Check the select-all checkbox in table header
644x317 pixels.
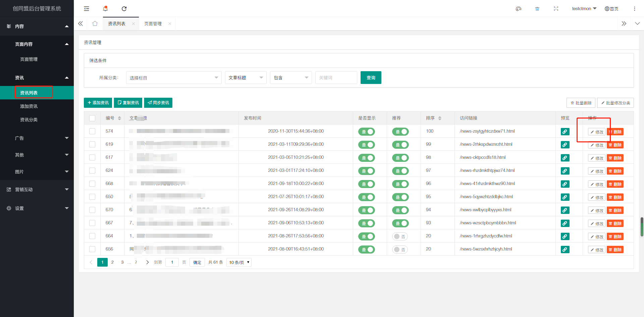point(92,118)
